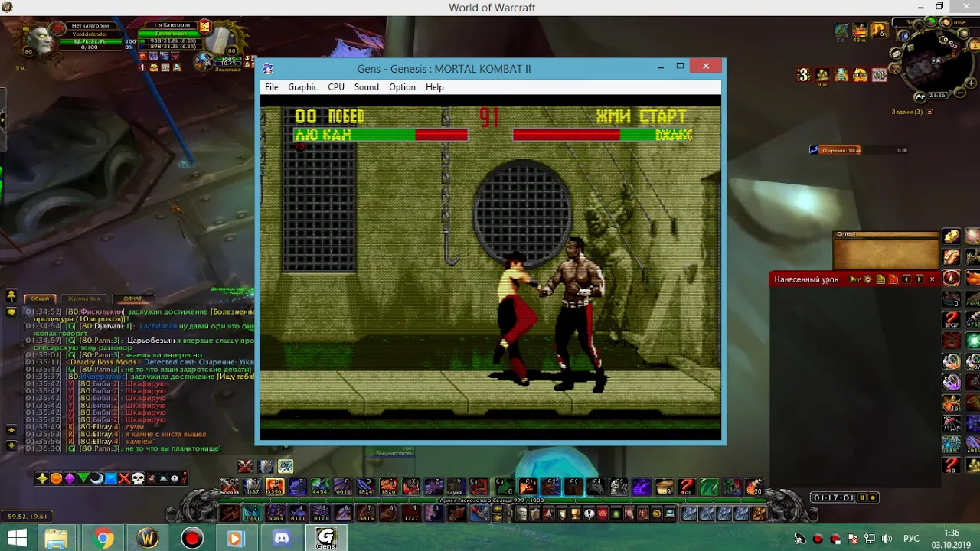Image resolution: width=980 pixels, height=551 pixels.
Task: Page the action bar up with arrow
Action: [498, 509]
